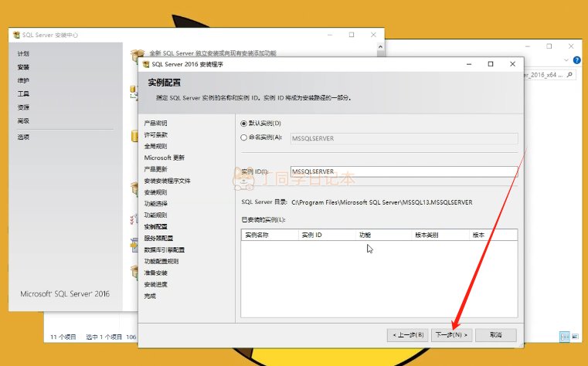The height and width of the screenshot is (366, 588).
Task: Open the 维护 section in the installation center
Action: (x=23, y=80)
